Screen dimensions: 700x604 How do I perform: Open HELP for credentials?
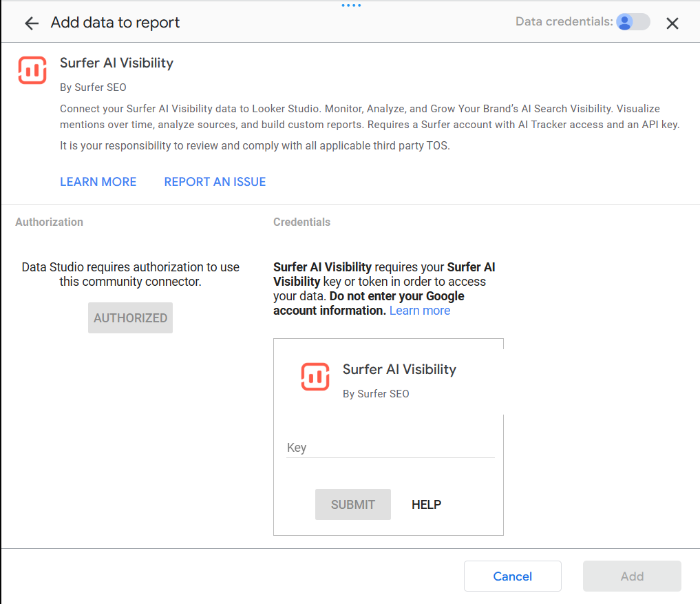(x=426, y=504)
